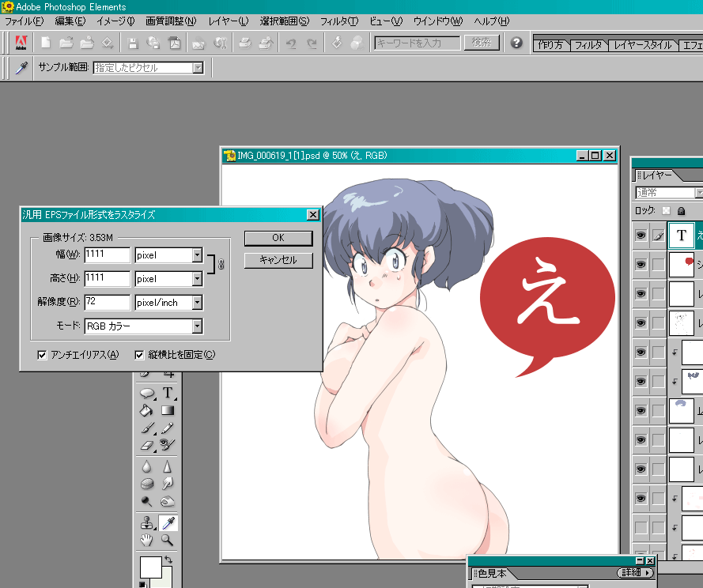This screenshot has width=703, height=588.
Task: Toggle the transparency lock checkbox in Layers
Action: pyautogui.click(x=667, y=211)
